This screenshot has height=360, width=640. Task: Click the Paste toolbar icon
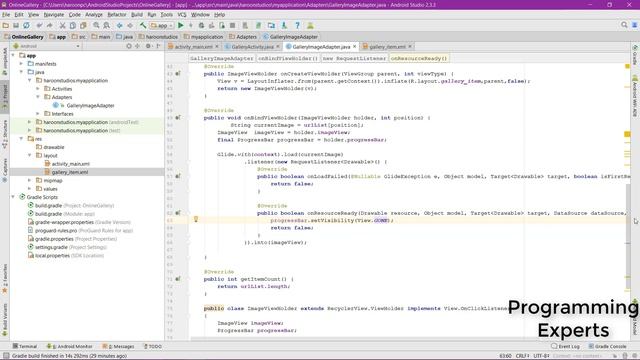[x=83, y=25]
